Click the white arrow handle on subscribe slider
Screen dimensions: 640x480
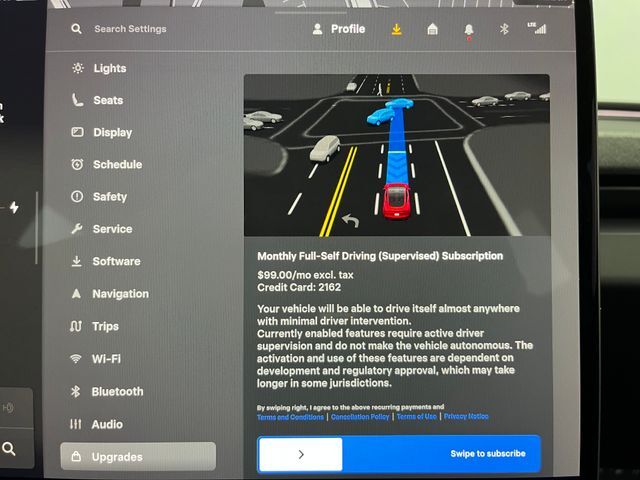pos(301,454)
